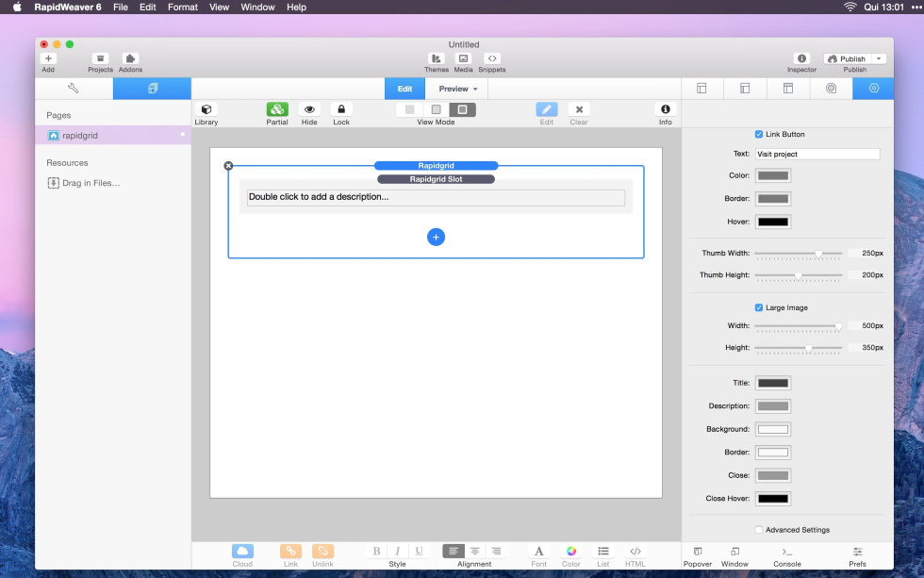Toggle Italic style
Viewport: 924px width, 578px height.
point(397,551)
